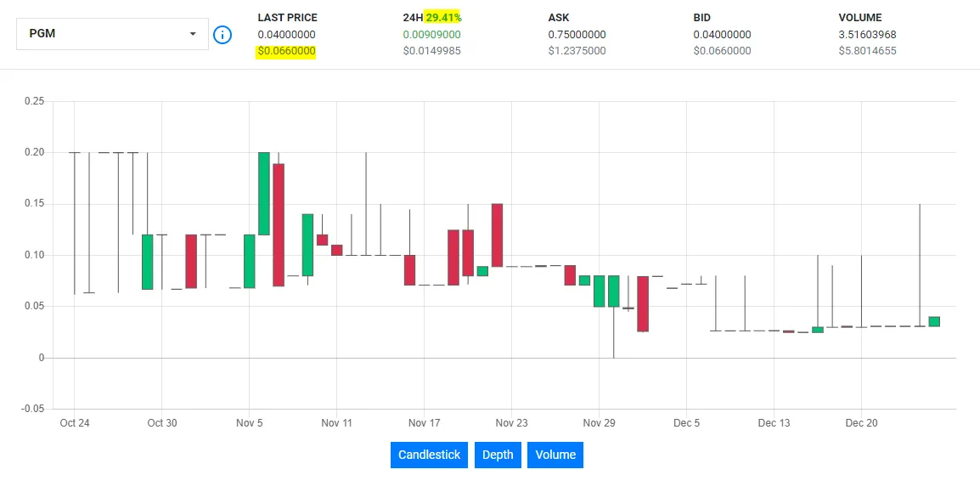Click the volume value 3.51603968
The height and width of the screenshot is (492, 980).
[868, 34]
